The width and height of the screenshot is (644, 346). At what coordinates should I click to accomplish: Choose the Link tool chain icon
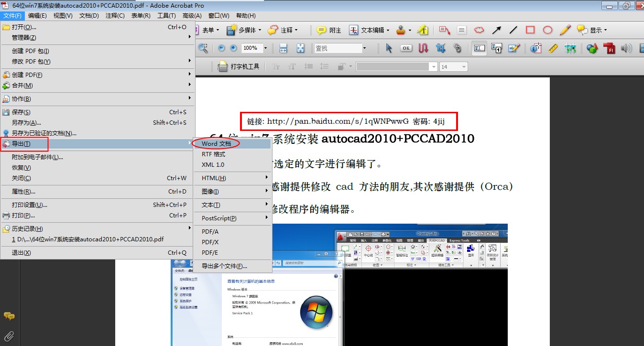click(458, 48)
